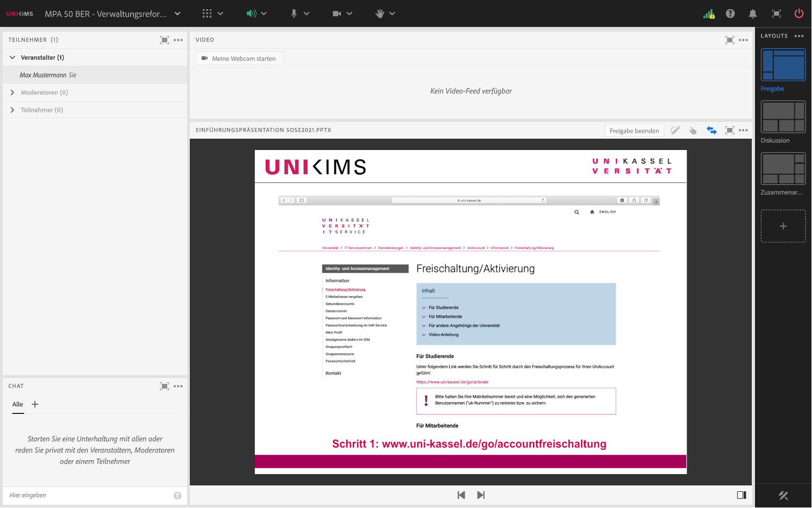Maximize the presentation share pod
The image size is (812, 508).
[x=730, y=130]
